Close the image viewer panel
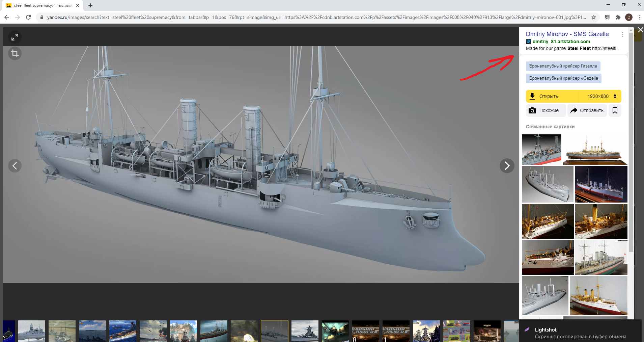The width and height of the screenshot is (644, 342). 640,30
